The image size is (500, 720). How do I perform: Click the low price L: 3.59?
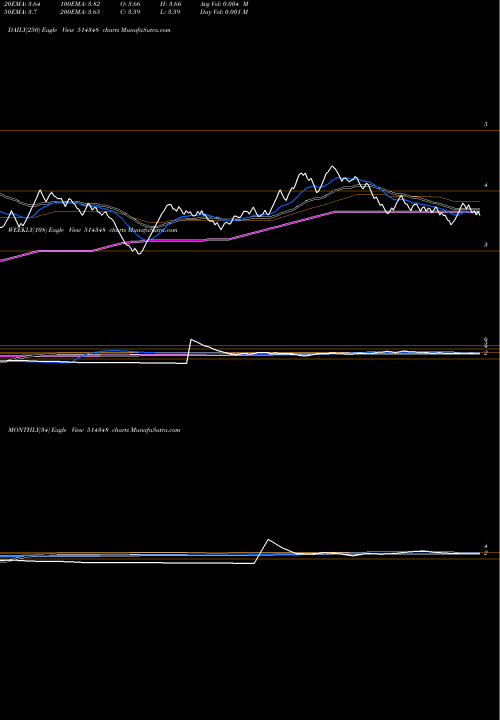tap(172, 12)
